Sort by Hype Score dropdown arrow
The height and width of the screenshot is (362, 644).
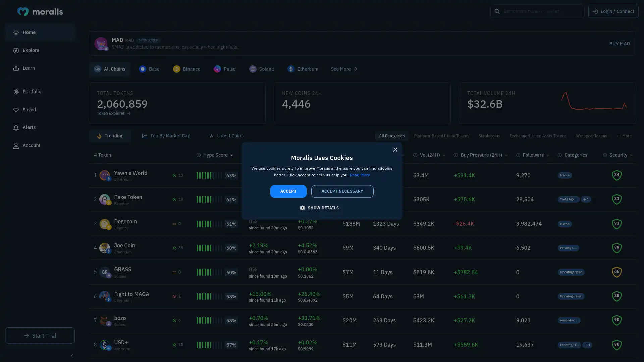pyautogui.click(x=232, y=155)
